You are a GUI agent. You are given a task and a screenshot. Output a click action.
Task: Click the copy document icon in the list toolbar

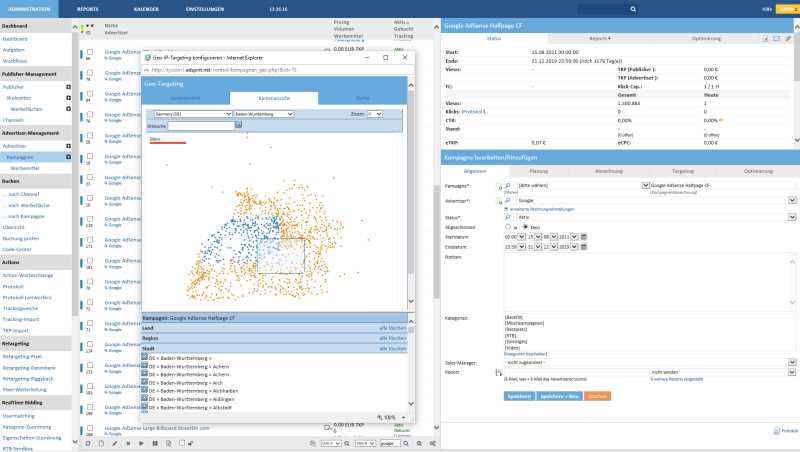coord(168,443)
